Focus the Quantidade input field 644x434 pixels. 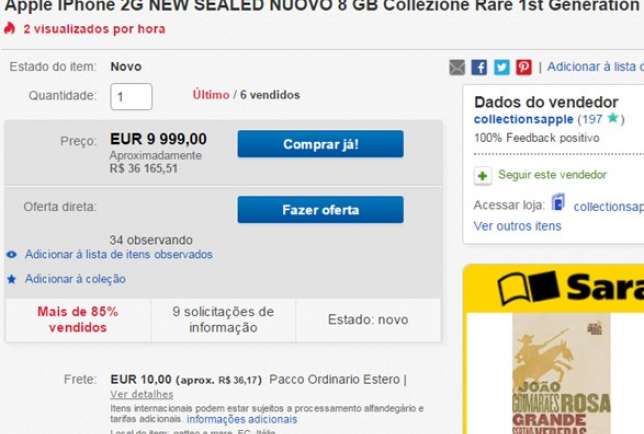(x=131, y=97)
